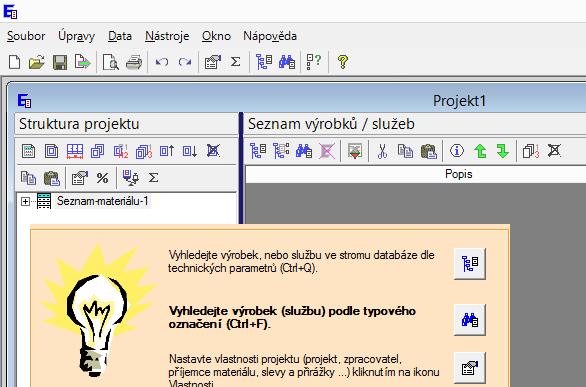Expand the Seznam-materiálu-1 tree node
Screen dimensions: 586x387
(x=25, y=202)
